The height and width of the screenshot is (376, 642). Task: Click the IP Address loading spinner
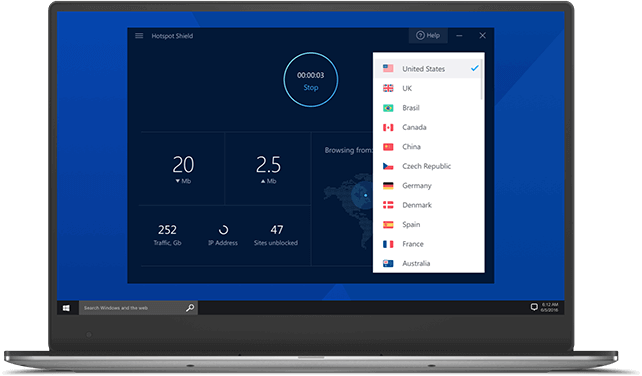pos(223,230)
